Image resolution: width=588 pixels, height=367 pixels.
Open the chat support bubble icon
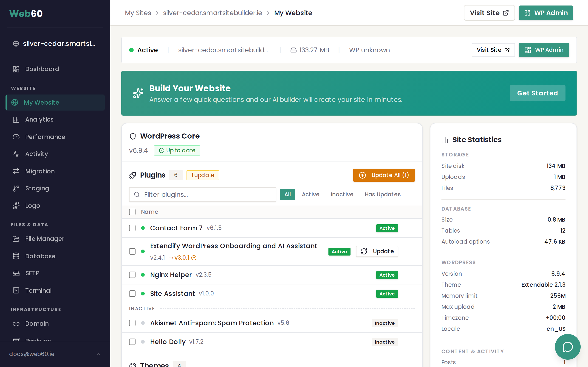(567, 347)
